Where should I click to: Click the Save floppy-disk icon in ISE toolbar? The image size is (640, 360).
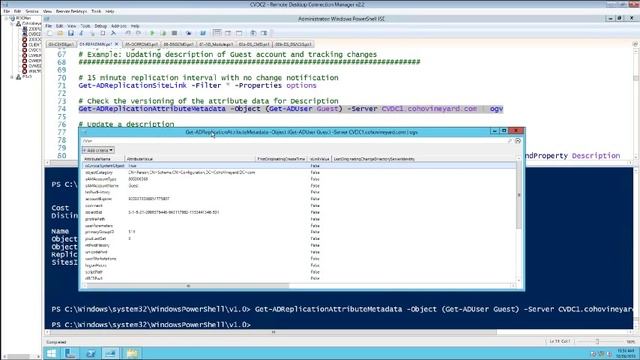pos(71,33)
